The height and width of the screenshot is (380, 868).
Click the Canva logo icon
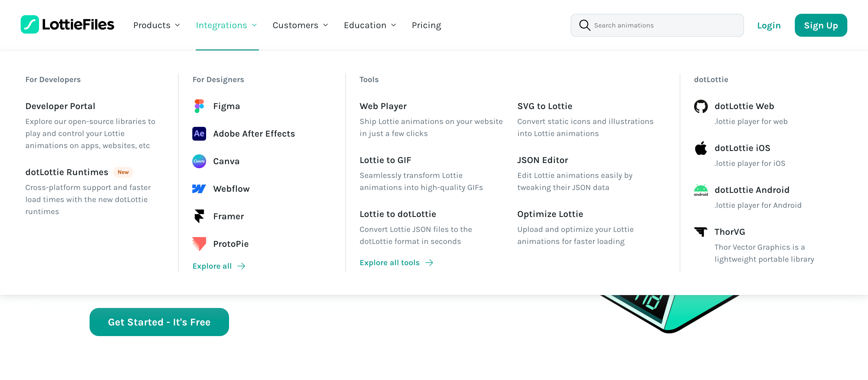coord(199,161)
